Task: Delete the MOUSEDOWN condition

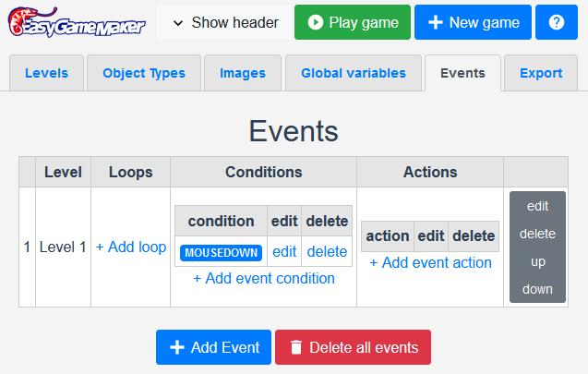Action: tap(327, 251)
